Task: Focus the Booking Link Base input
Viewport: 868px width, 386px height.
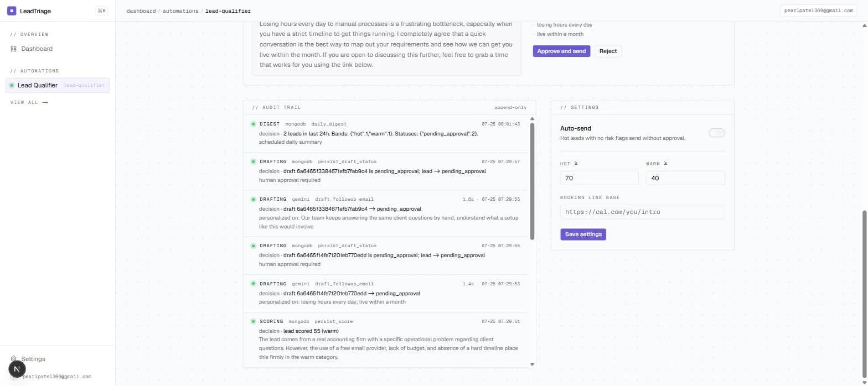Action: (642, 212)
